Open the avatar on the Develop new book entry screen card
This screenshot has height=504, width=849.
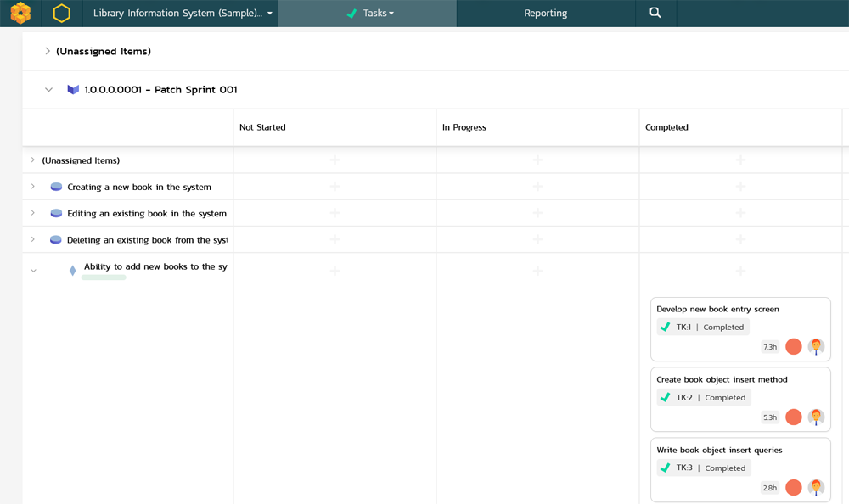click(816, 346)
